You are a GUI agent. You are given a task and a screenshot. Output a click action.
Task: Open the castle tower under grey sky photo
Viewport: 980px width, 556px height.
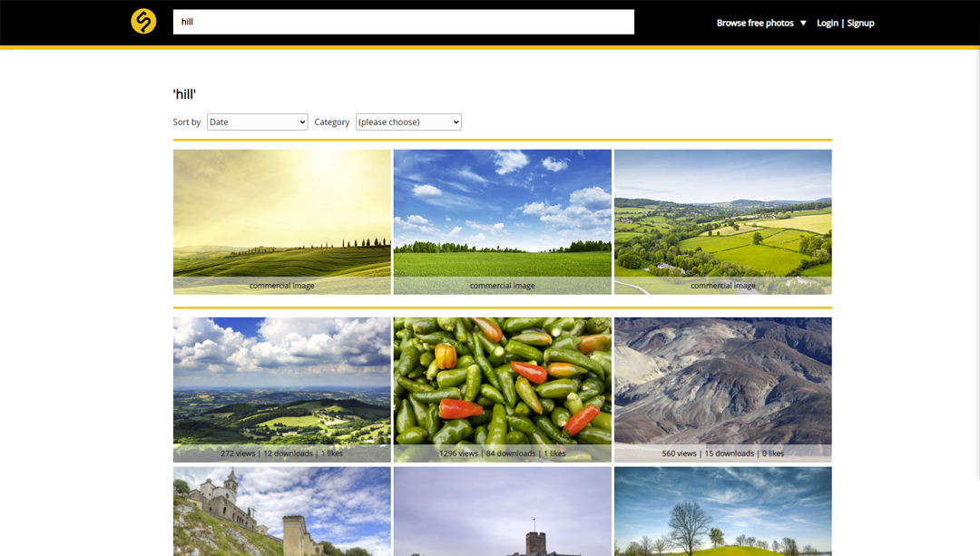coord(503,512)
